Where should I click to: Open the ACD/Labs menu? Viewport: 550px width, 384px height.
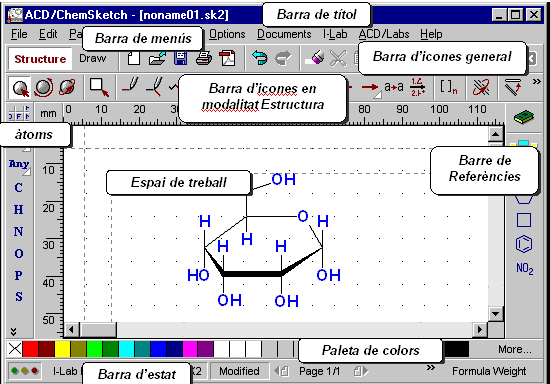(x=384, y=34)
